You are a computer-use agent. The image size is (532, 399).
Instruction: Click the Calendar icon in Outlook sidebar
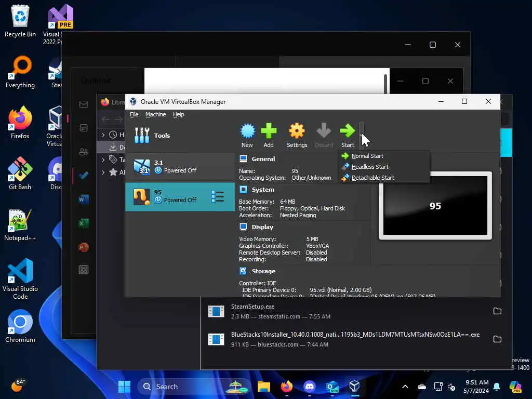[84, 128]
